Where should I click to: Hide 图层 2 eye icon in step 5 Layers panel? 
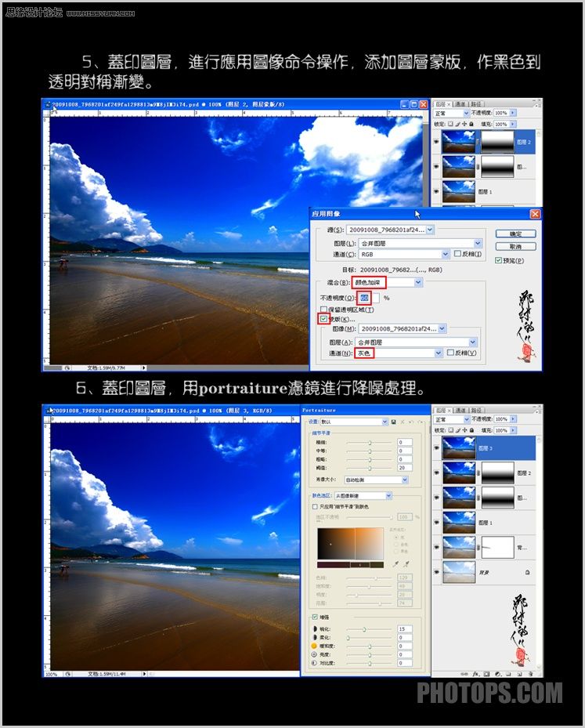coord(436,142)
